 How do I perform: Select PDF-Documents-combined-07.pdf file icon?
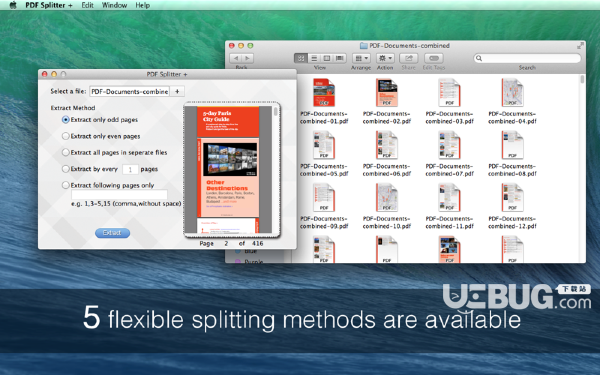coord(449,145)
